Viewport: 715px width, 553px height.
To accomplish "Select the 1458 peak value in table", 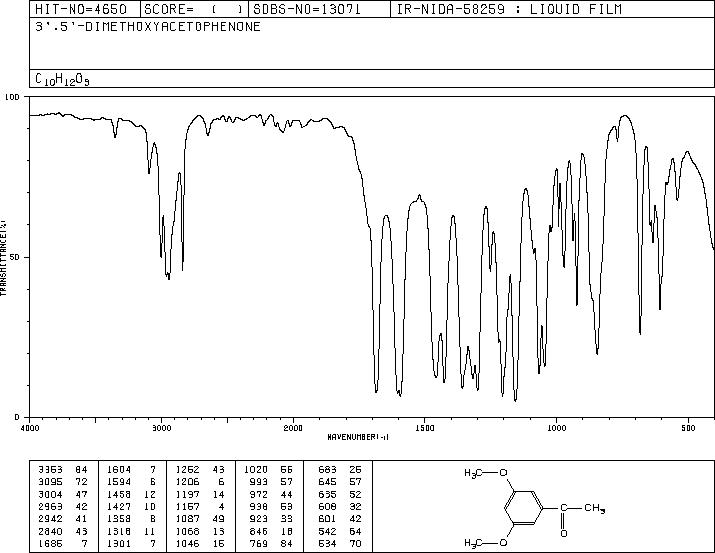I will 119,495.
